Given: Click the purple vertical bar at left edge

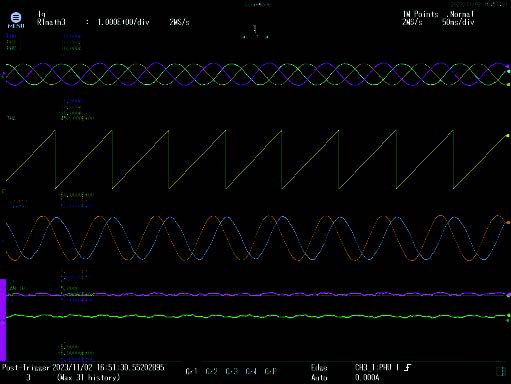Looking at the screenshot, I should click(x=3, y=320).
